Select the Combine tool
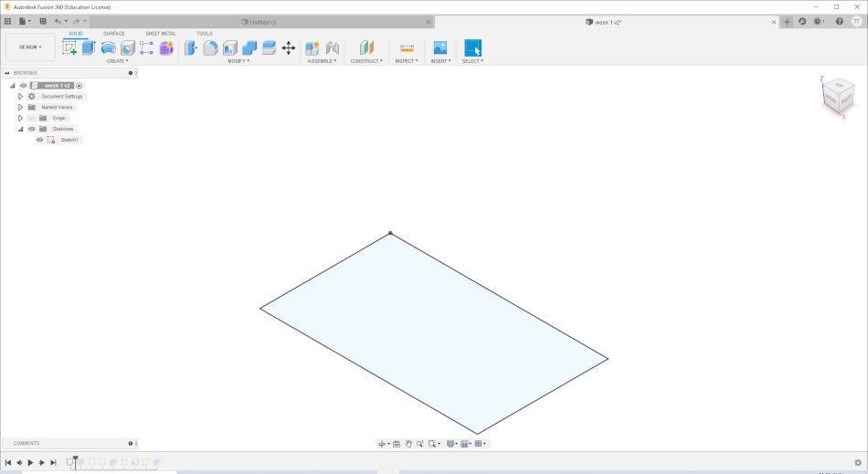 pyautogui.click(x=249, y=48)
